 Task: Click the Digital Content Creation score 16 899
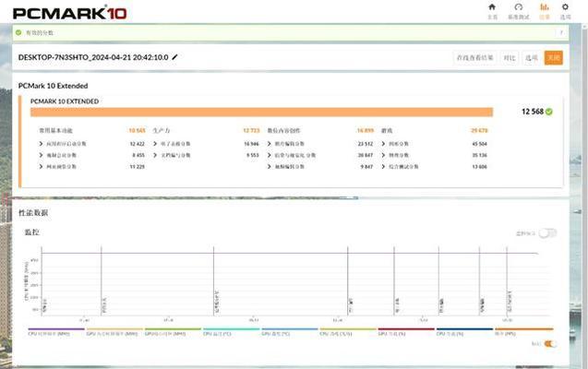tap(366, 130)
